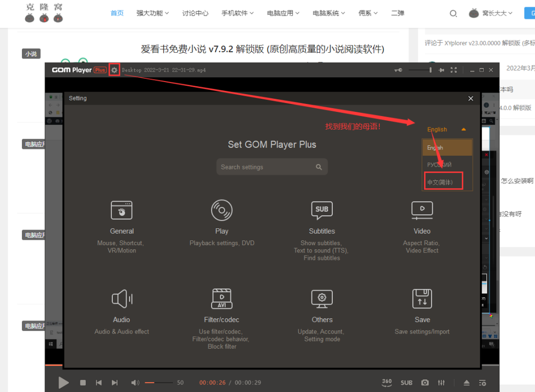The width and height of the screenshot is (535, 392).
Task: Go to 首页 on website
Action: pyautogui.click(x=117, y=13)
